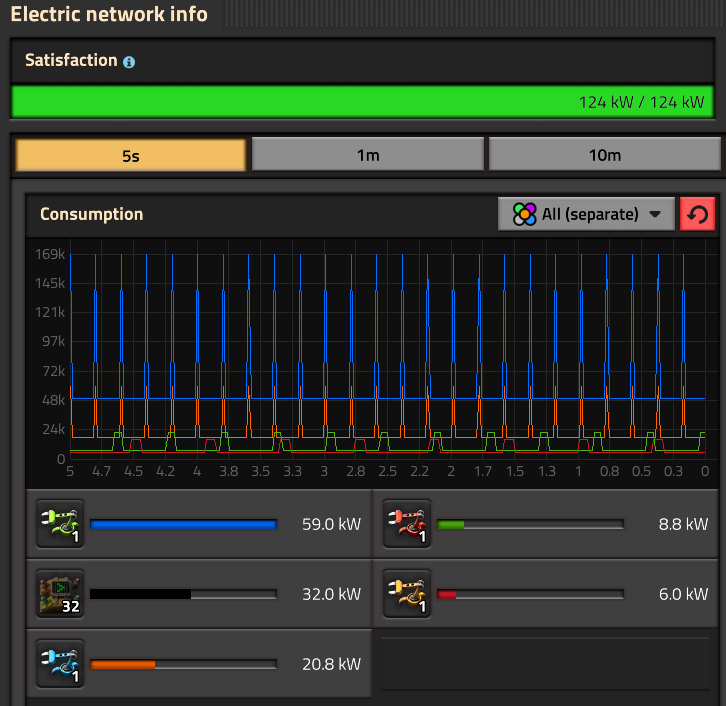
Task: Click the blue 59.0 kW consumption bar
Action: [x=183, y=524]
